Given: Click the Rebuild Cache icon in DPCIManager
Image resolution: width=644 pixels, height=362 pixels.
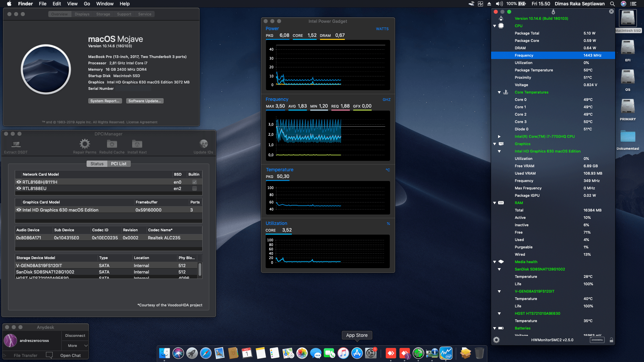Looking at the screenshot, I should tap(112, 144).
